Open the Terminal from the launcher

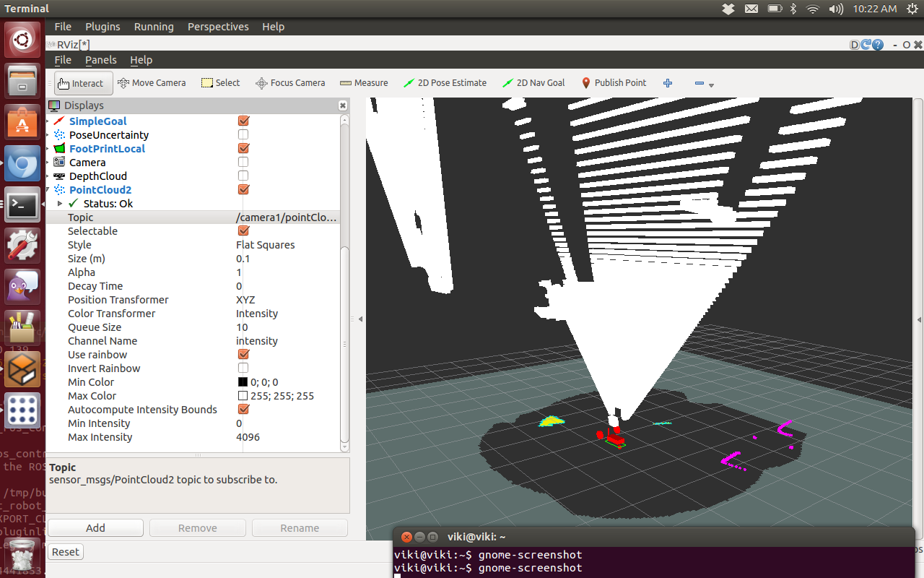pyautogui.click(x=22, y=206)
